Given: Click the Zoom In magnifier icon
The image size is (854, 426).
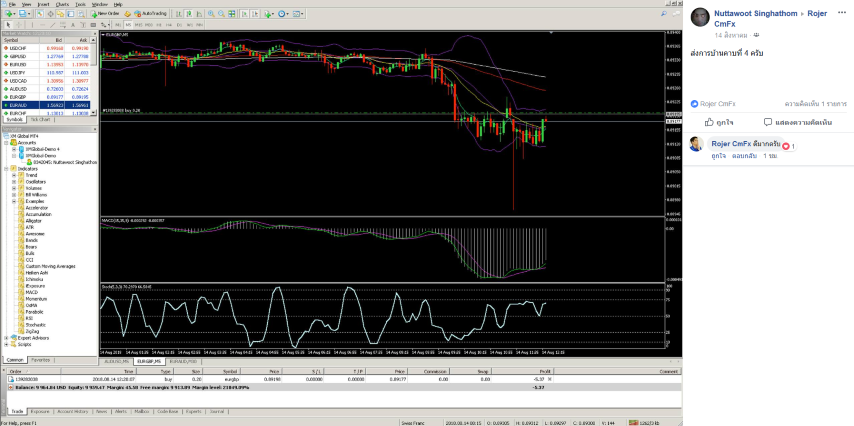Looking at the screenshot, I should point(211,14).
